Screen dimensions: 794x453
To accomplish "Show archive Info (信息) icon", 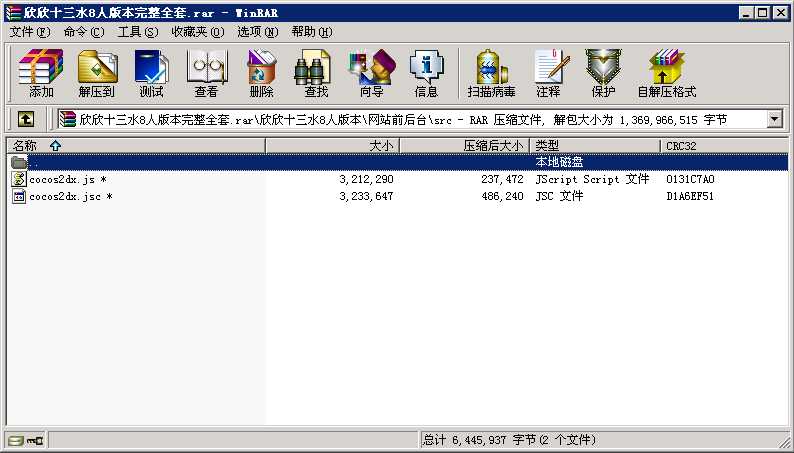I will tap(426, 73).
